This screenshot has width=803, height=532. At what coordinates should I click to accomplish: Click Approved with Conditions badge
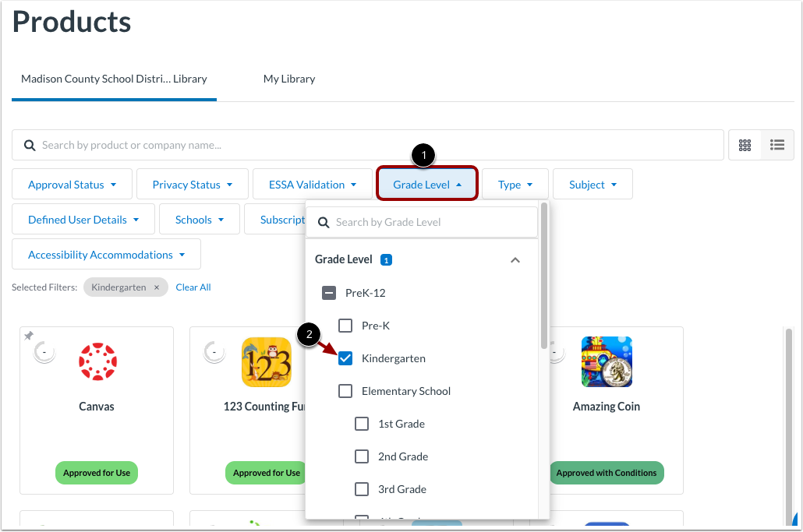coord(607,473)
